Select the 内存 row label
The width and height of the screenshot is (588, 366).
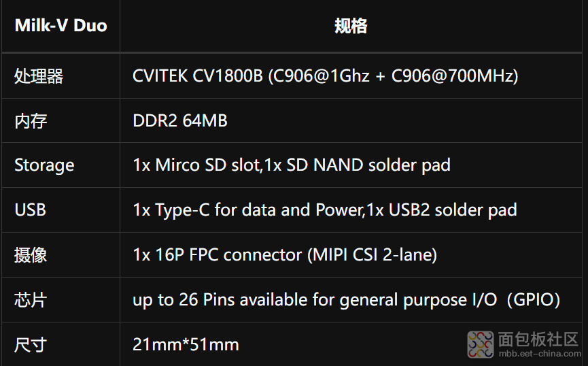click(31, 121)
